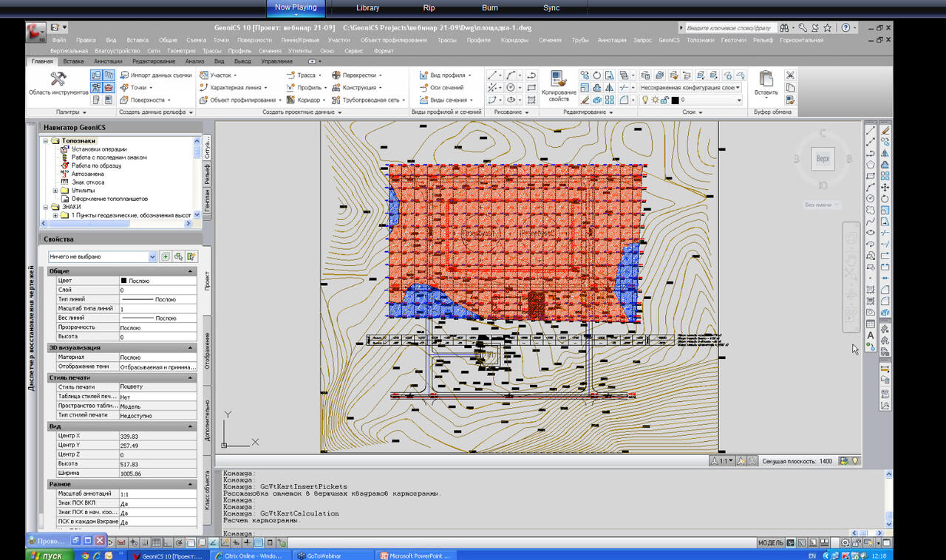The image size is (946, 560).
Task: Click the Оси сечений button
Action: [443, 87]
